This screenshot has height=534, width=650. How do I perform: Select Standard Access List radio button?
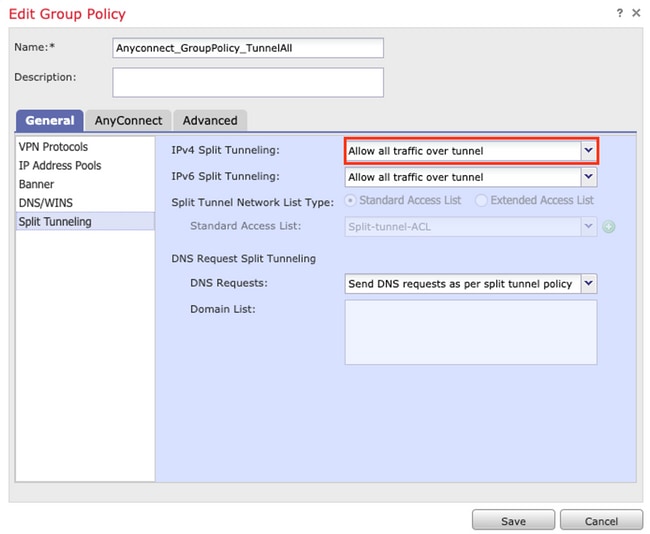[350, 201]
